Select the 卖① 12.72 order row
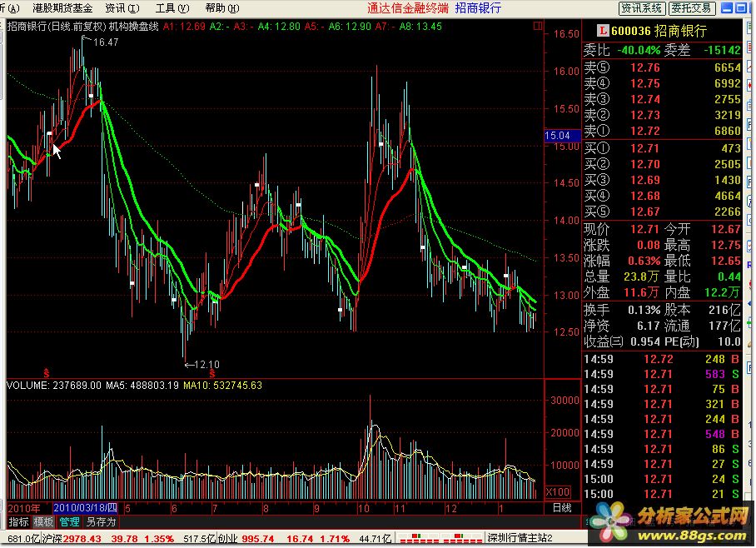 coord(663,131)
